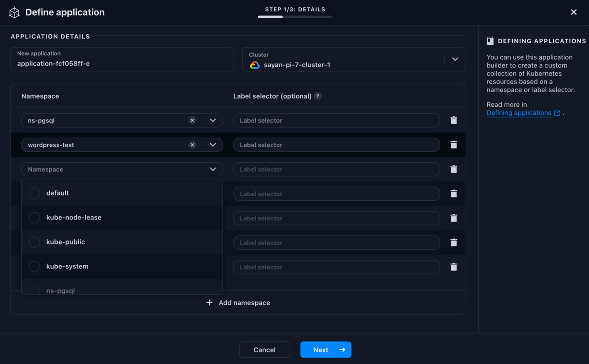Pick kube-public from the namespace list
This screenshot has width=589, height=364.
(x=65, y=242)
